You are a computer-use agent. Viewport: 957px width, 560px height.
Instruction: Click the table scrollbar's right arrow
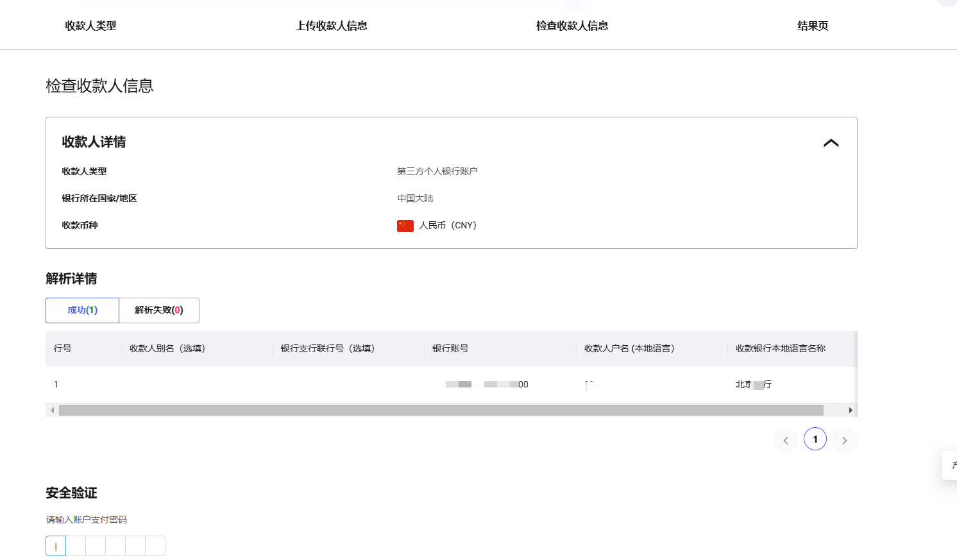[851, 410]
